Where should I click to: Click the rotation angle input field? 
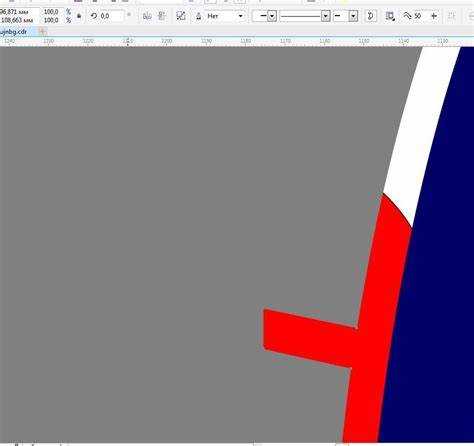(112, 16)
